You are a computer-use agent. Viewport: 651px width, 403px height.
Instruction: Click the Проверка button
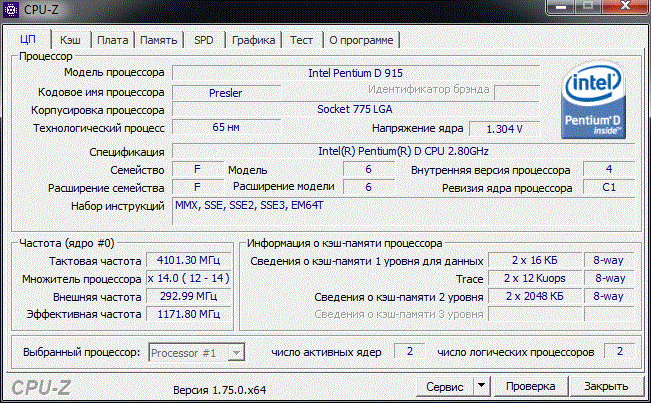pos(531,386)
